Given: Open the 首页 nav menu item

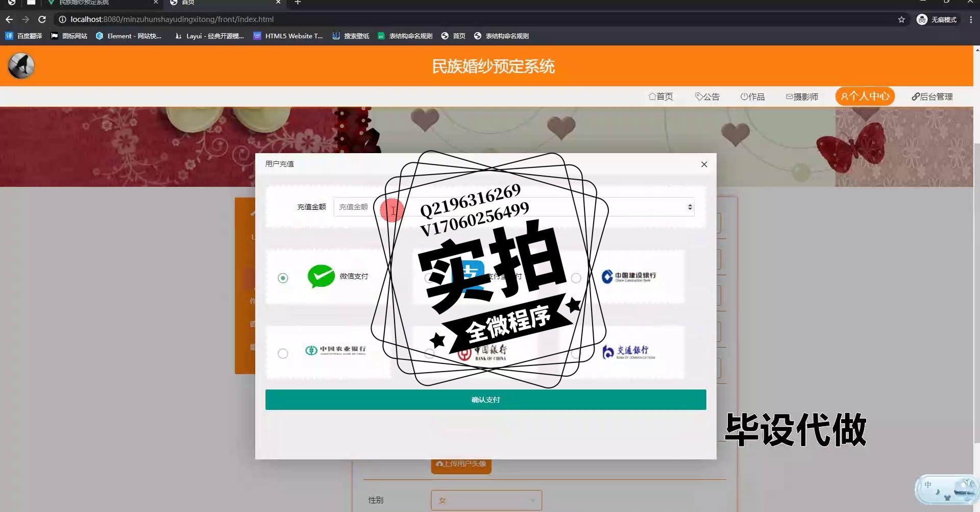Looking at the screenshot, I should [x=660, y=96].
